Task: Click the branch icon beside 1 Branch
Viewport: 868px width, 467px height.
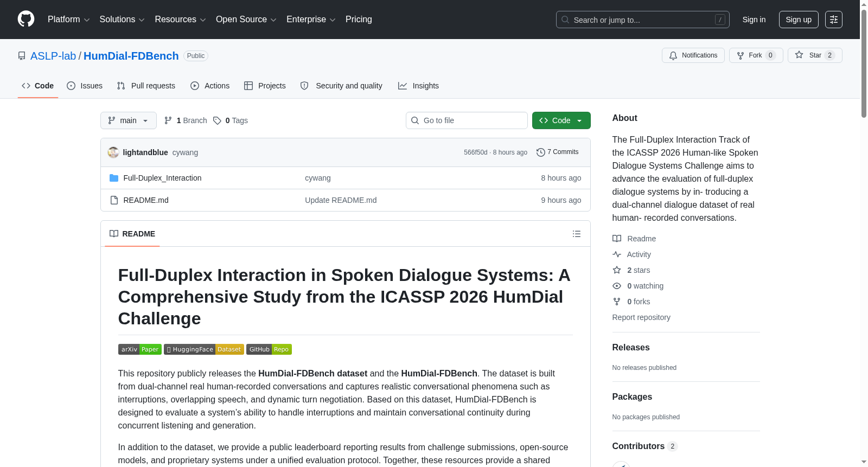Action: (x=168, y=120)
